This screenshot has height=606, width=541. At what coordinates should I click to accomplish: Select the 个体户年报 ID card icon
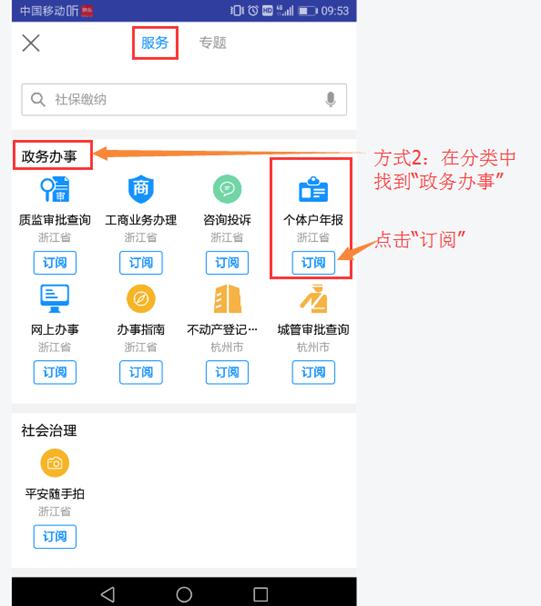313,189
